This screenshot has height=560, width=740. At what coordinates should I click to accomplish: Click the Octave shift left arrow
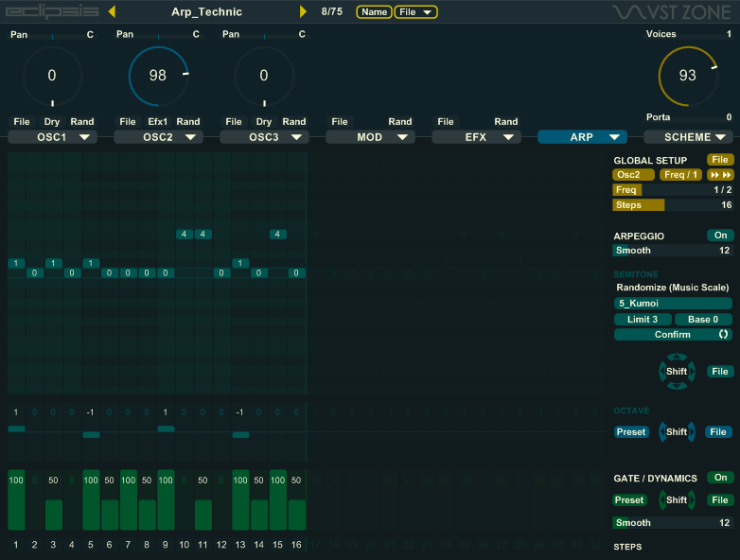pos(662,432)
